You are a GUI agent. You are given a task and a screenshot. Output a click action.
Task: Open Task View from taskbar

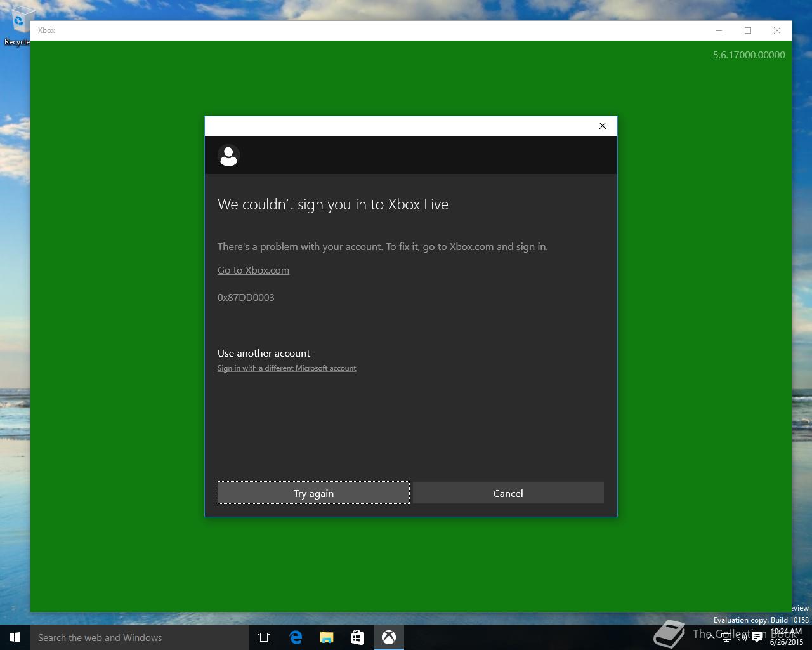pos(264,637)
